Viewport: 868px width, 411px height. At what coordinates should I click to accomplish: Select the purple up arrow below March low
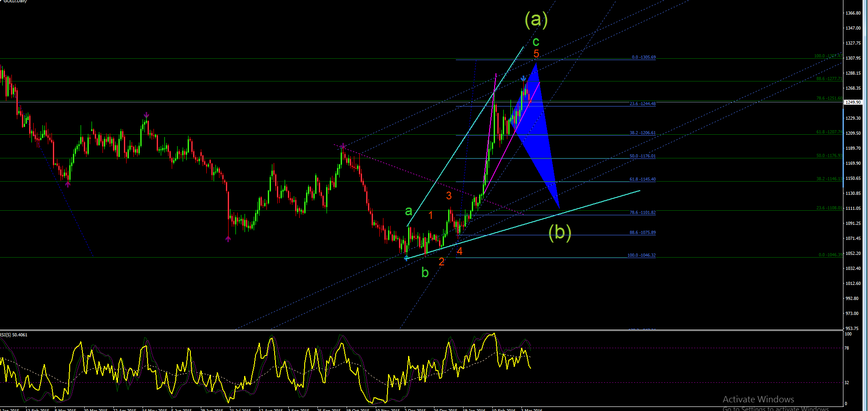point(68,184)
